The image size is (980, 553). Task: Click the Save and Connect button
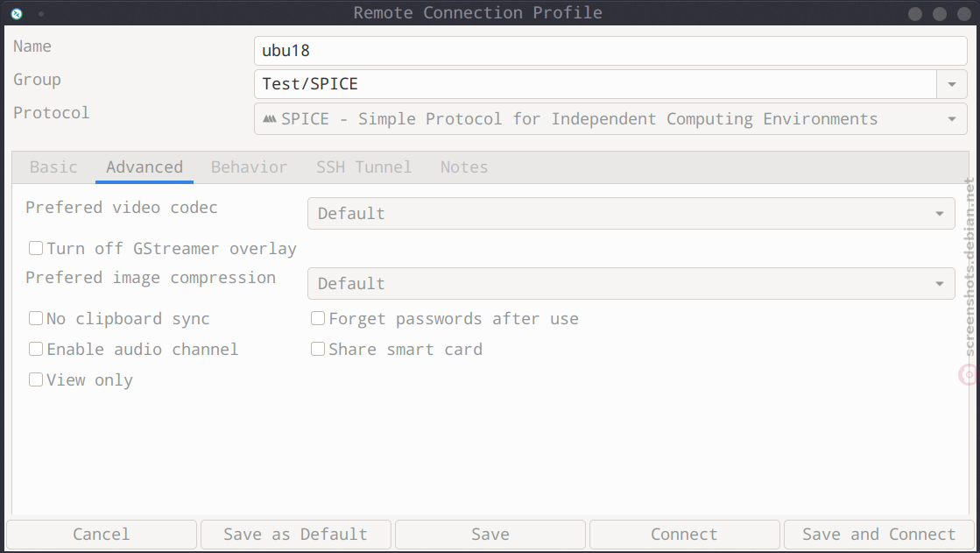coord(878,535)
